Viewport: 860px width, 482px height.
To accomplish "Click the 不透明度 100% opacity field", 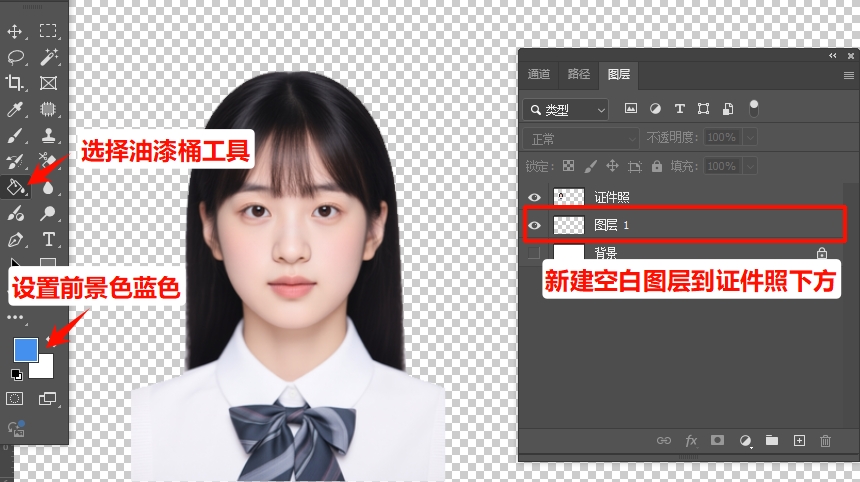I will coord(723,137).
